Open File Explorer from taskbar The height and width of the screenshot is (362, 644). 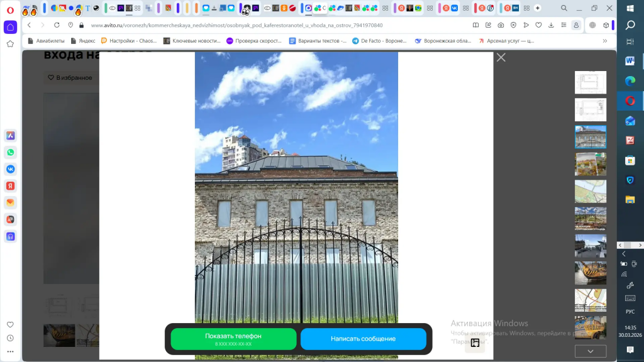(630, 199)
